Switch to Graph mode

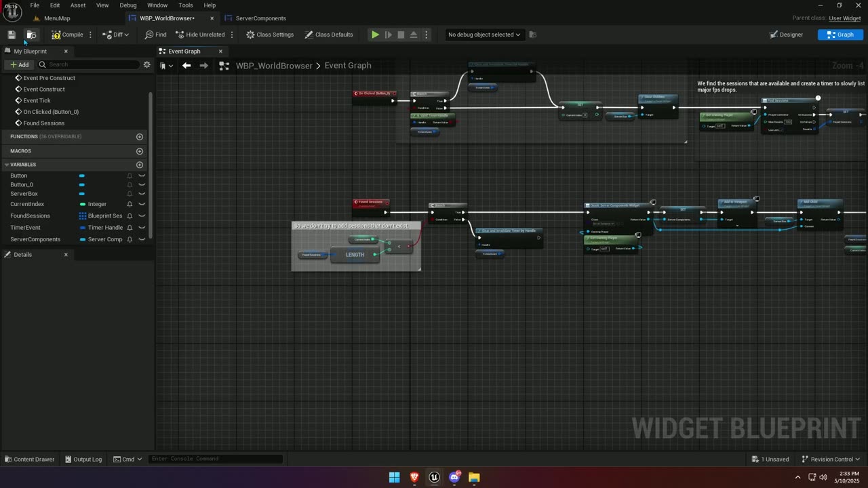coord(840,35)
